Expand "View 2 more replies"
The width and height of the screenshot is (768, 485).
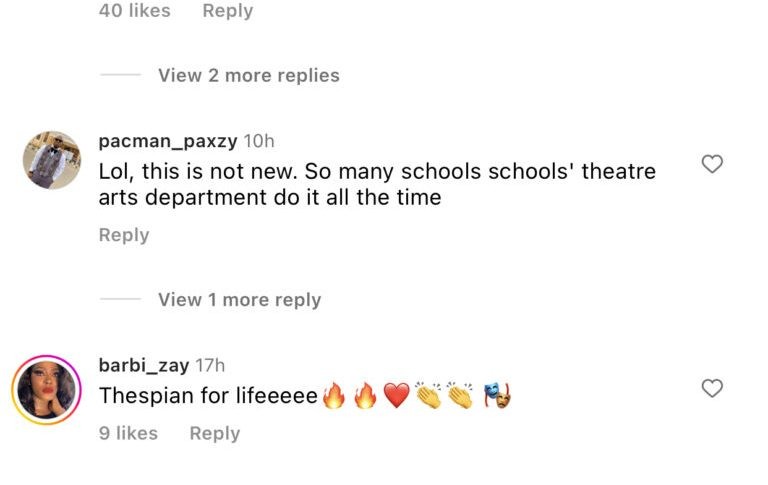pos(248,76)
